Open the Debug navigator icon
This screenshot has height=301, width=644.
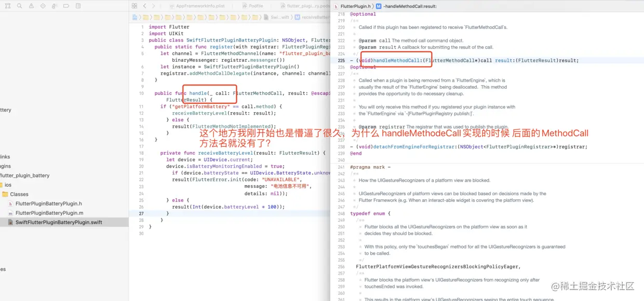55,6
